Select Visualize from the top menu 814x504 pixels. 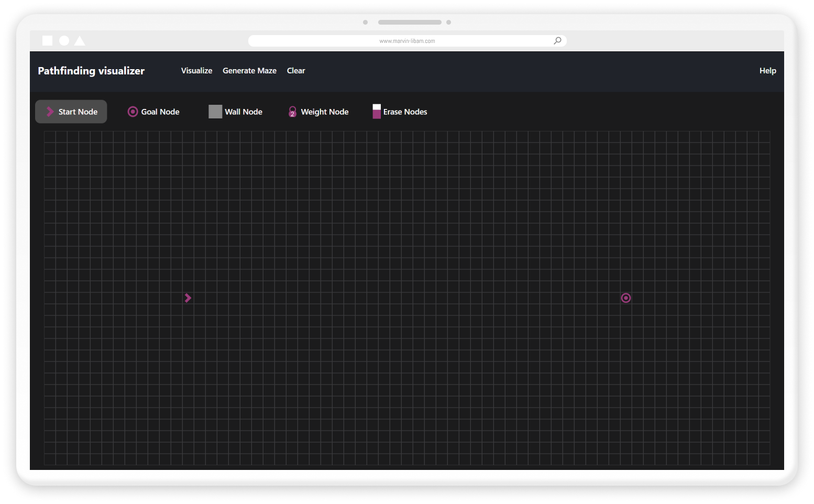pos(196,70)
